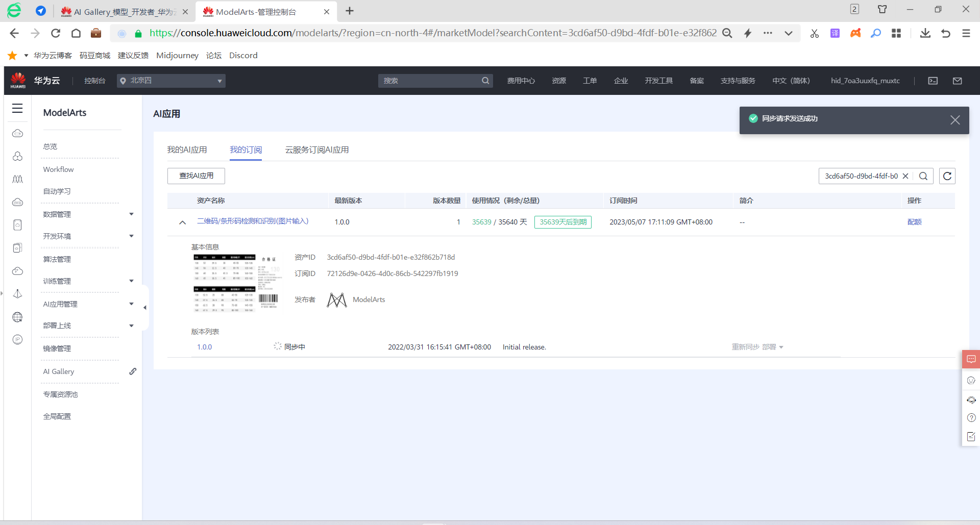Open the 北京四 region dropdown
Viewport: 980px width, 525px height.
coord(171,81)
